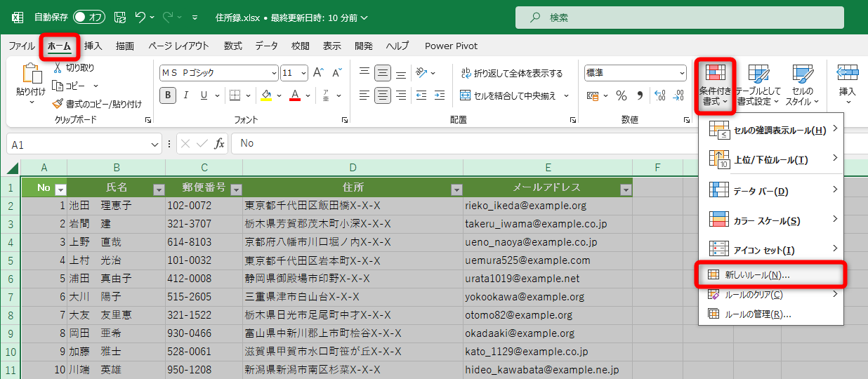Click the borders icon
Screen dimensions: 868x379
[235, 95]
